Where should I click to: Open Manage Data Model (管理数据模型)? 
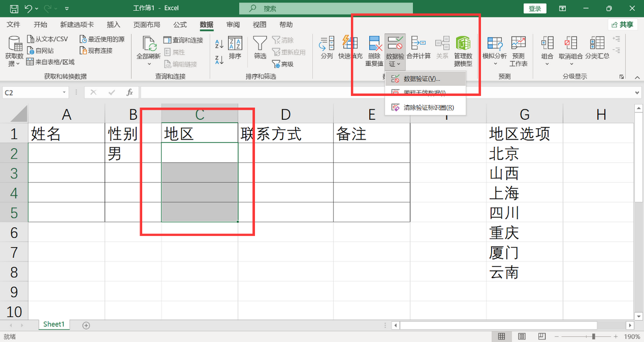point(463,51)
